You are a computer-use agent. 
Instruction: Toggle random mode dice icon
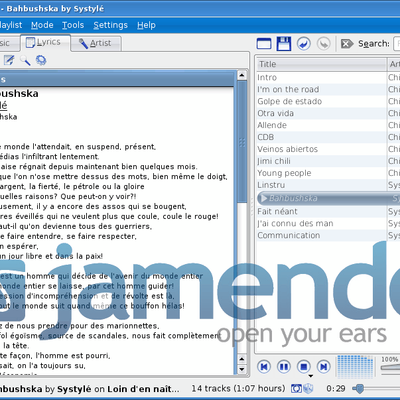point(308,389)
